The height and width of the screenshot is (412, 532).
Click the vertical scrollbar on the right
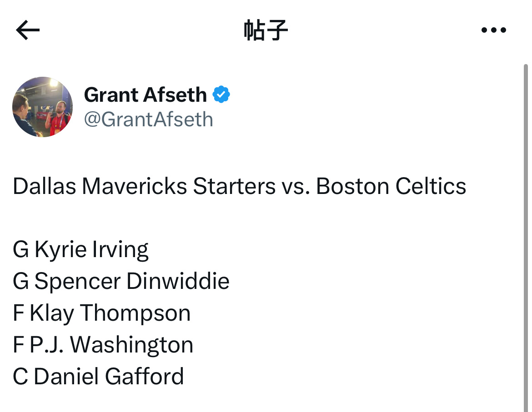click(526, 237)
